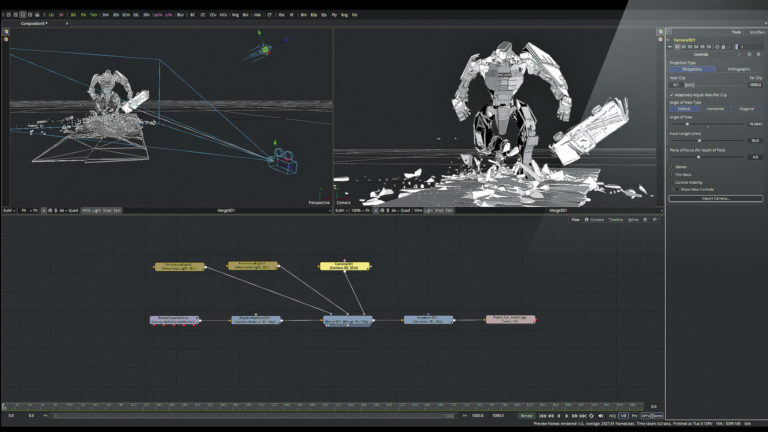
Task: Toggle Light button in right viewer toolbar
Action: pos(429,211)
